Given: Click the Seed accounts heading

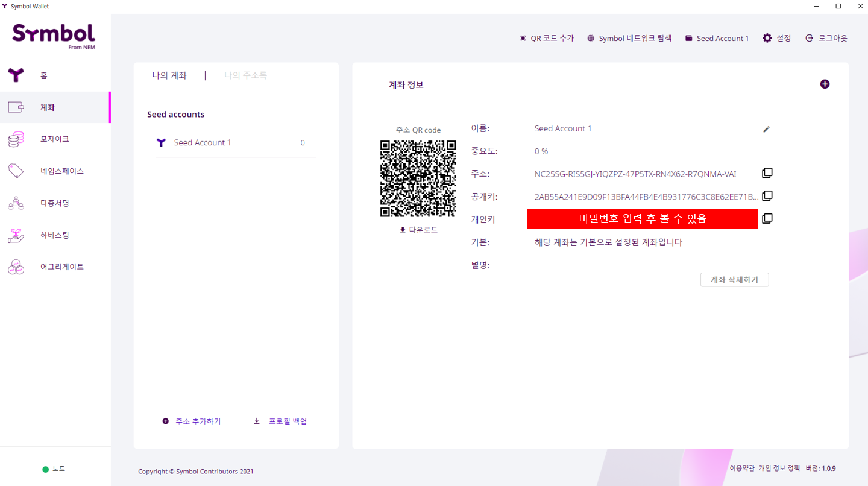Looking at the screenshot, I should pos(176,115).
